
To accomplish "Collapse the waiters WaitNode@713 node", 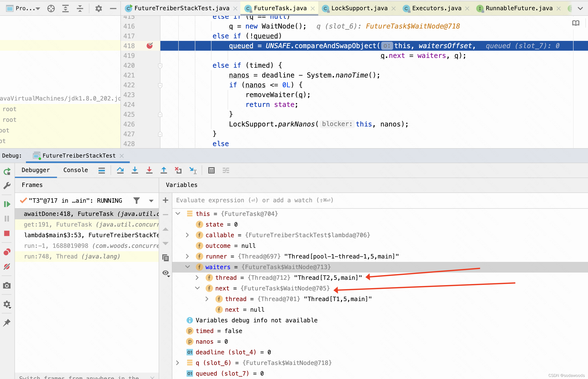I will pyautogui.click(x=188, y=267).
